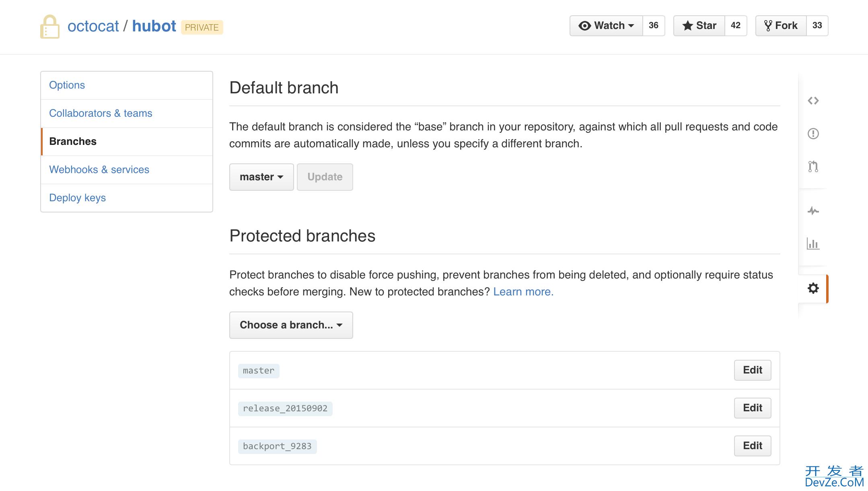
Task: Go to the hubot repository home
Action: [154, 26]
